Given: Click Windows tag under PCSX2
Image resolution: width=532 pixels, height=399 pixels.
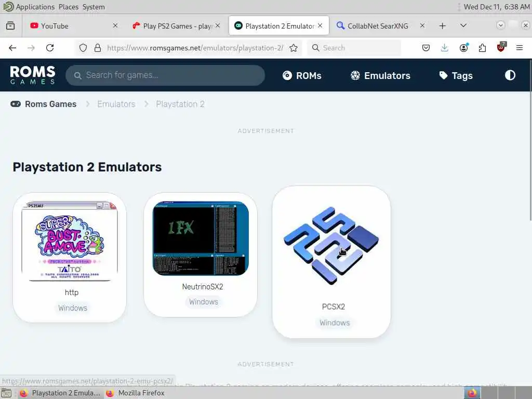Looking at the screenshot, I should [335, 323].
